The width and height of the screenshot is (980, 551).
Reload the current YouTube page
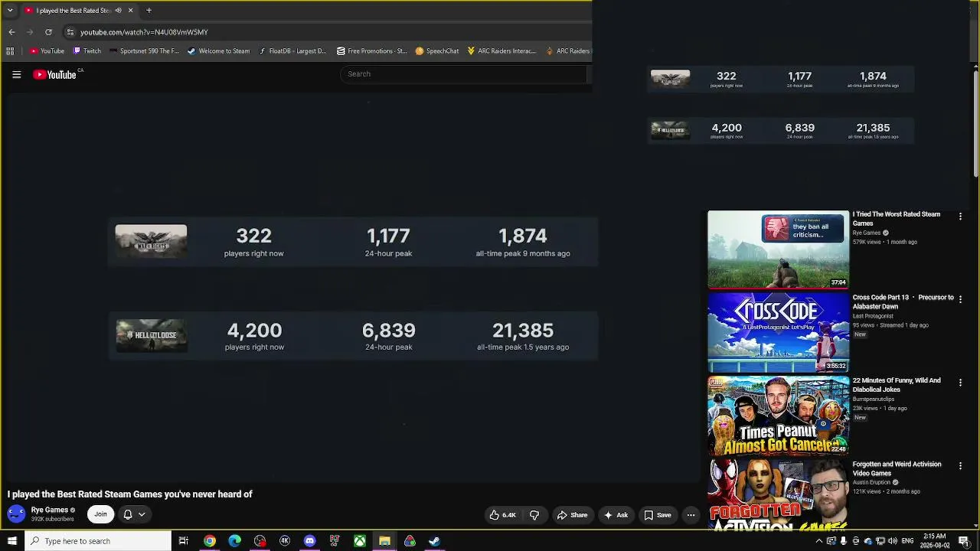pos(48,32)
